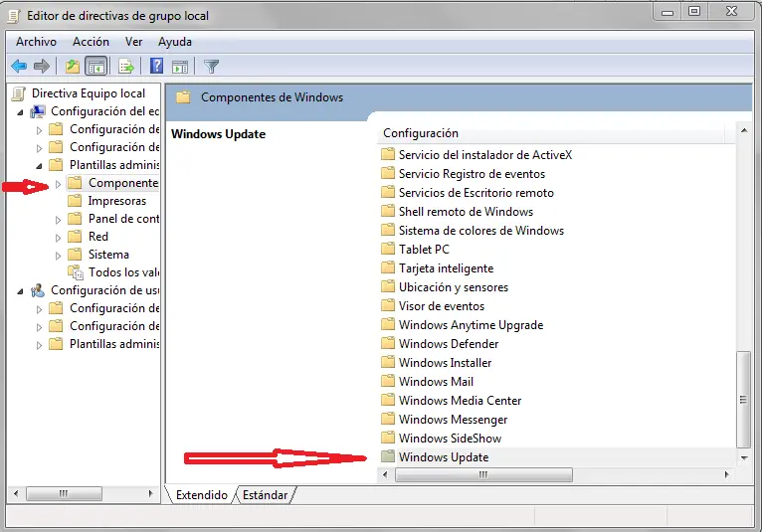Click the Componentes de Windows header folder icon
The width and height of the screenshot is (762, 532).
(x=183, y=97)
